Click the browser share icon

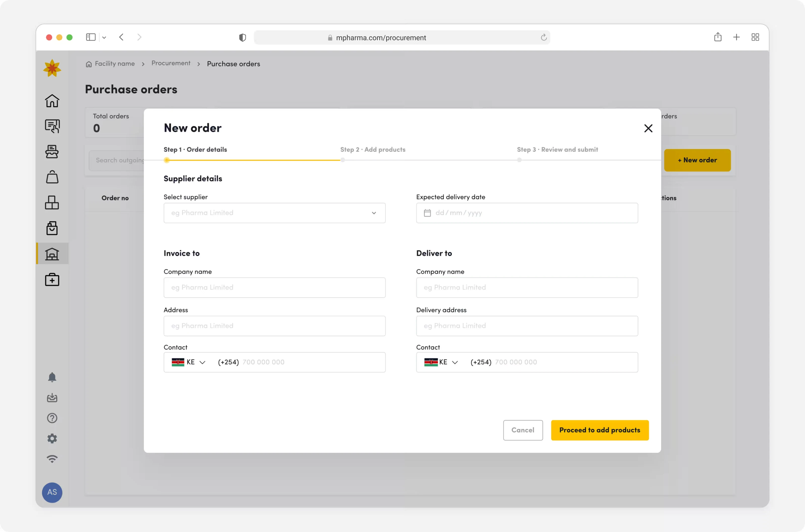tap(717, 37)
